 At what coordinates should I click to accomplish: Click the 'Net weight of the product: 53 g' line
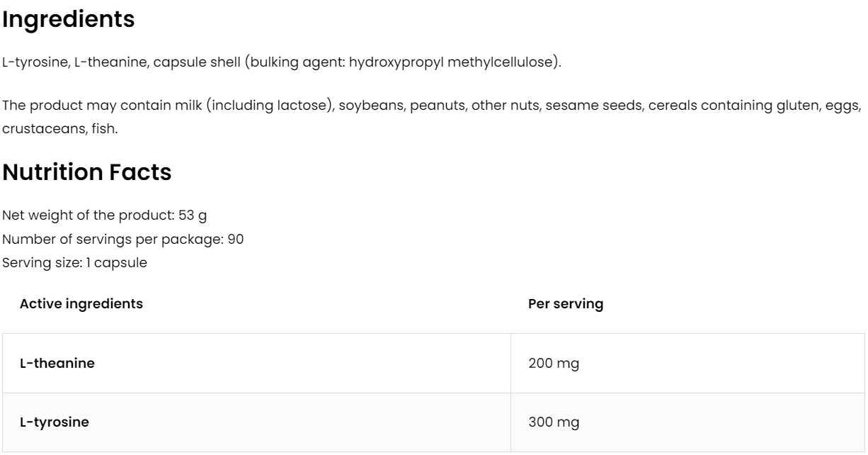pyautogui.click(x=104, y=215)
